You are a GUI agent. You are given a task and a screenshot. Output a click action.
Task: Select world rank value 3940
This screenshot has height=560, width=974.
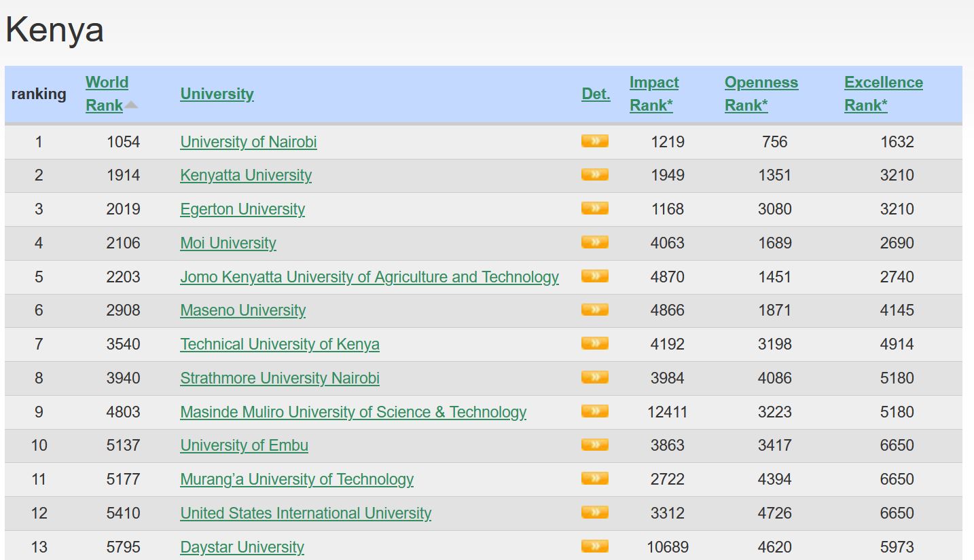tap(123, 378)
